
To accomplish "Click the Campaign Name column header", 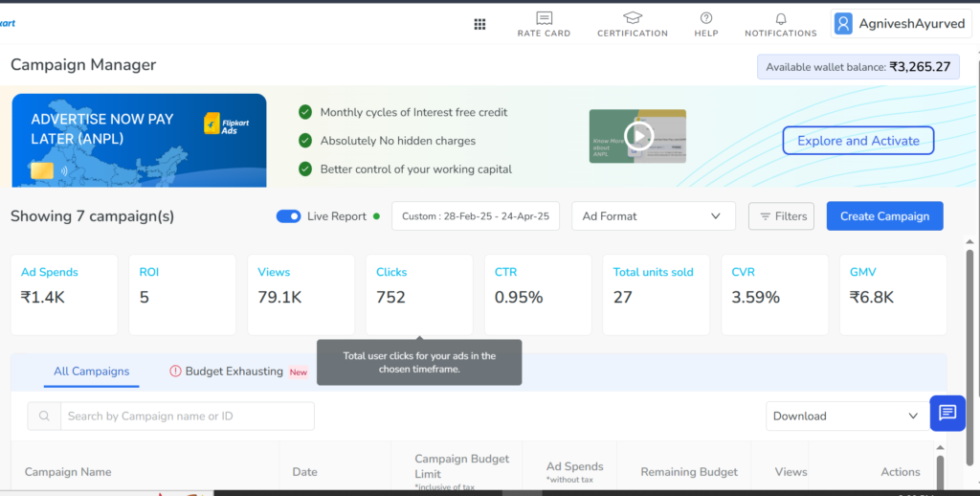I will pos(68,472).
